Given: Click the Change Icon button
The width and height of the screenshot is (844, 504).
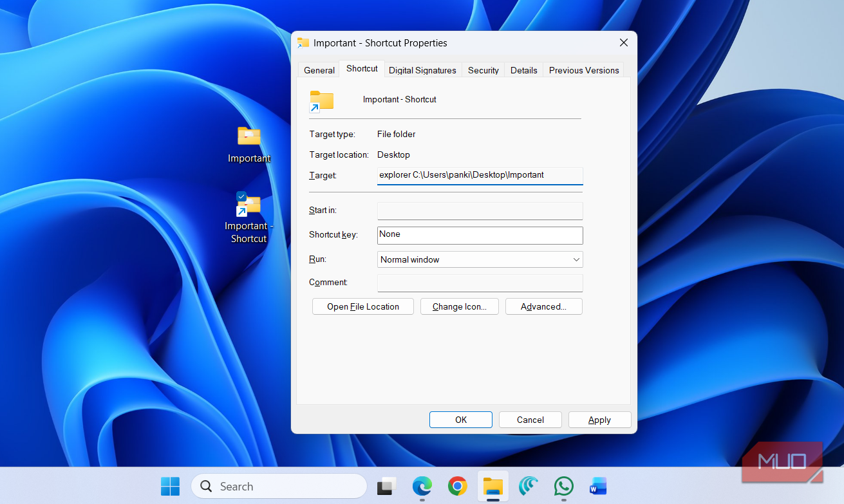Looking at the screenshot, I should (x=460, y=306).
